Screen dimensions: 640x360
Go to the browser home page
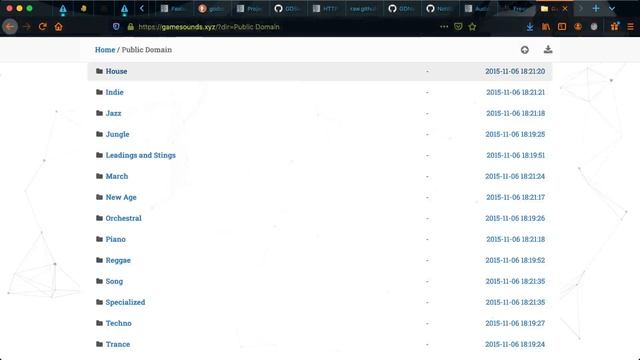[58, 27]
